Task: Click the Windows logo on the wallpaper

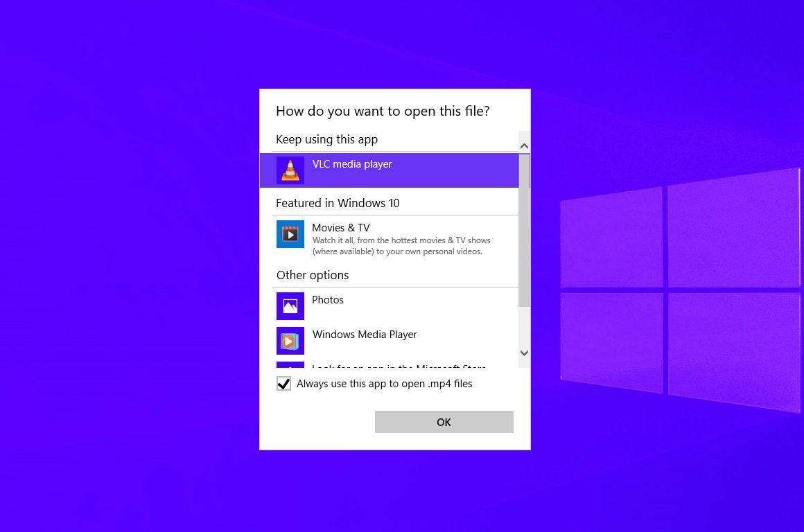Action: tap(681, 291)
